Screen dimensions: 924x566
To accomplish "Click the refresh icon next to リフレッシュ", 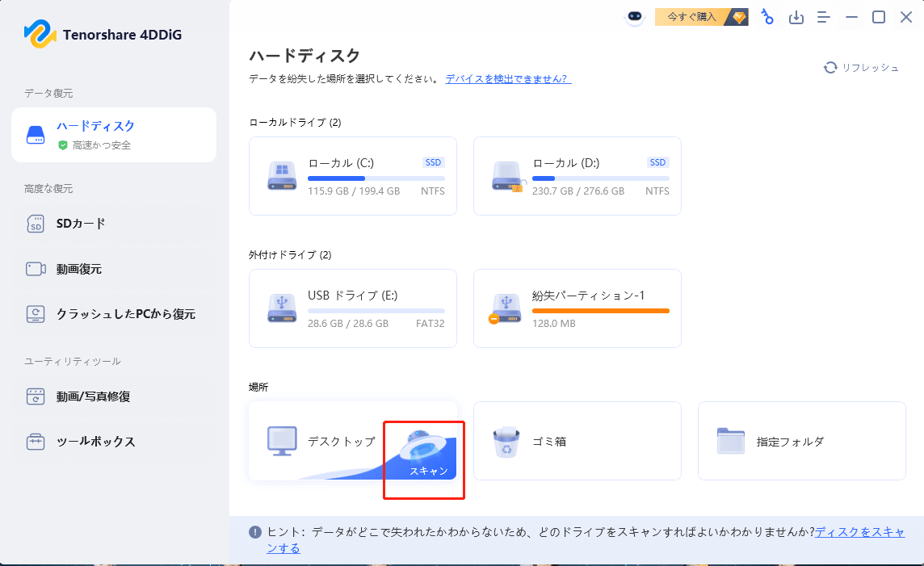I will pyautogui.click(x=830, y=68).
